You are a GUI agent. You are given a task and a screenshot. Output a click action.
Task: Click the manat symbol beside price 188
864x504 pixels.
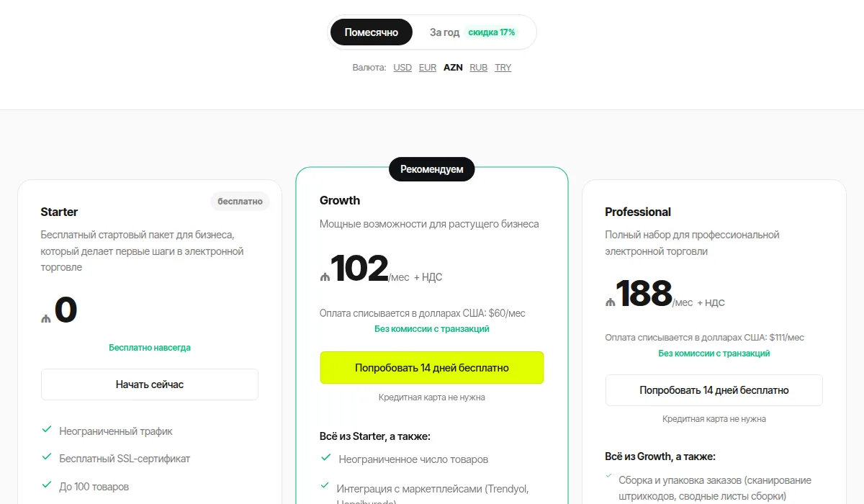point(611,302)
